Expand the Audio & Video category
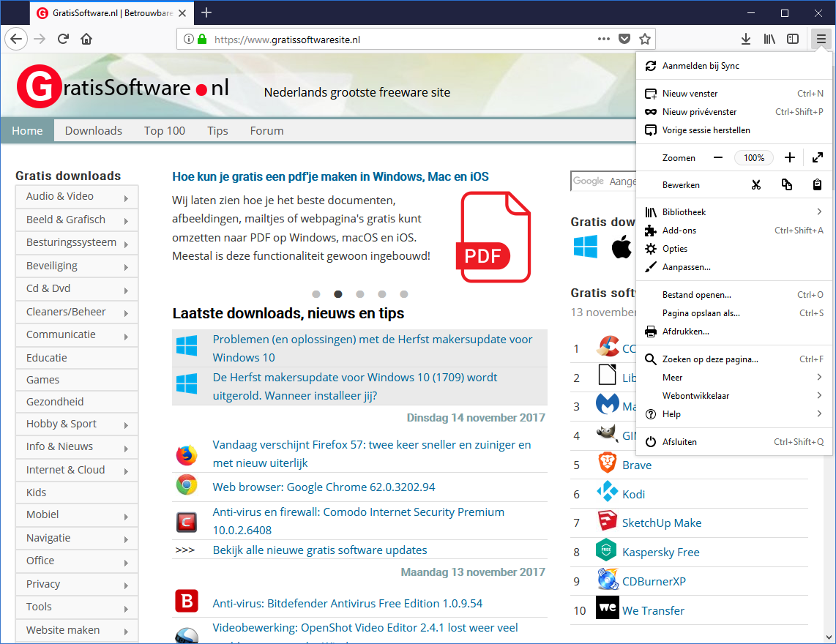The height and width of the screenshot is (644, 836). click(x=76, y=196)
